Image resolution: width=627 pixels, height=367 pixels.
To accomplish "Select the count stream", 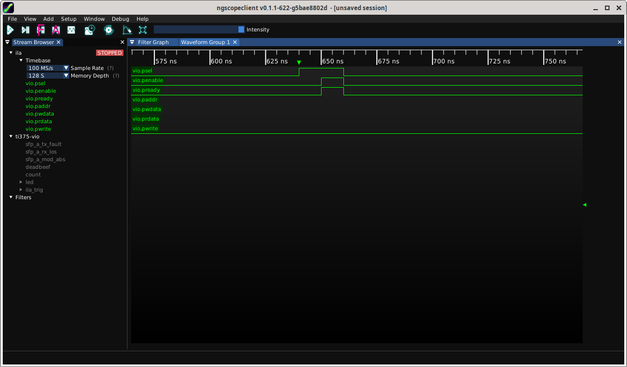I will coord(33,174).
